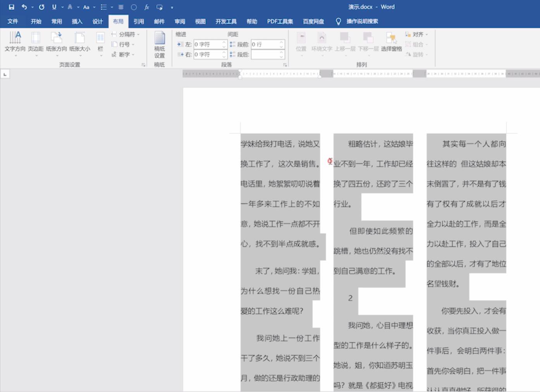Click the text effects outlined A icon

tap(70, 7)
